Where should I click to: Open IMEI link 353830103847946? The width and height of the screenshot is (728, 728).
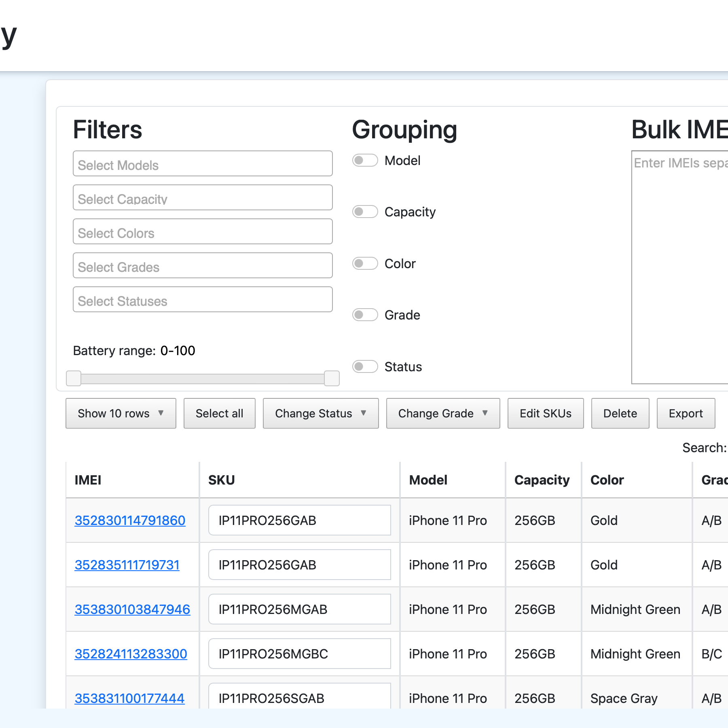click(x=132, y=609)
